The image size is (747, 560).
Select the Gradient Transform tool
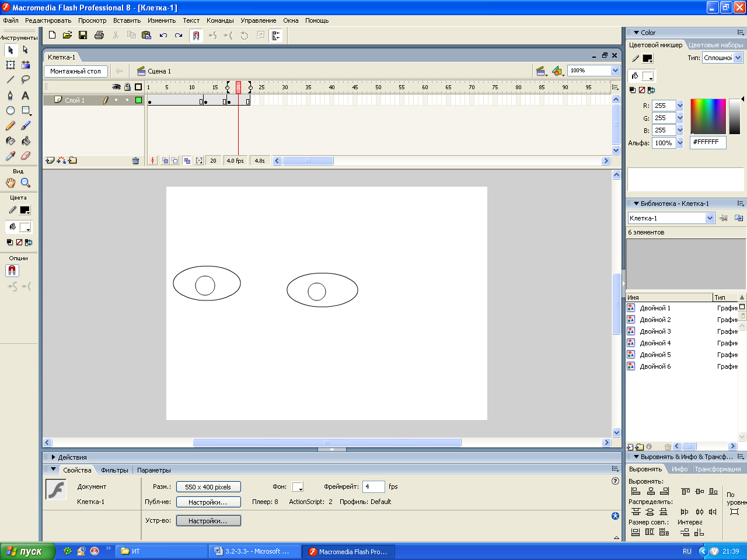pyautogui.click(x=26, y=65)
